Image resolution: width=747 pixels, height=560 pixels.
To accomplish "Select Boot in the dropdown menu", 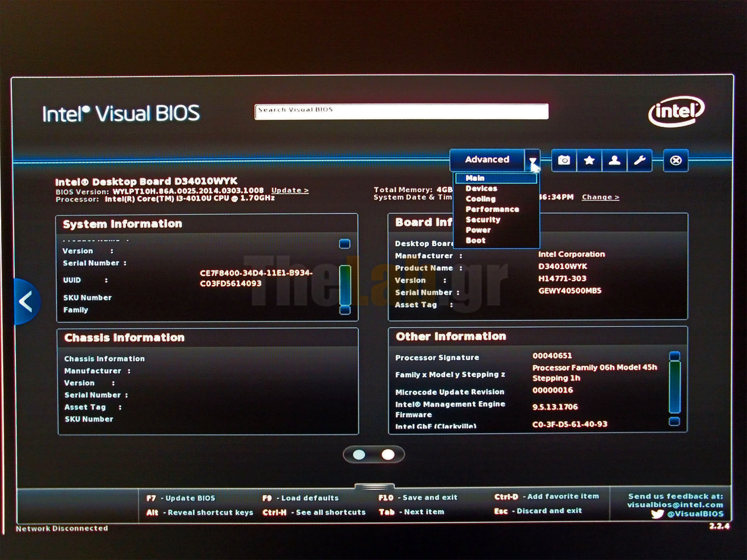I will [475, 241].
